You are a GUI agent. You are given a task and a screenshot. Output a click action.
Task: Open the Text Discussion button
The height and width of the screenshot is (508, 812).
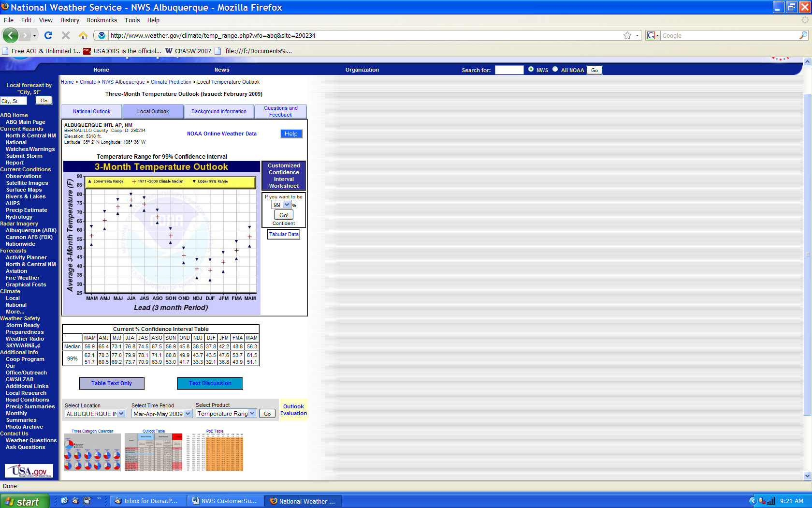[x=210, y=383]
